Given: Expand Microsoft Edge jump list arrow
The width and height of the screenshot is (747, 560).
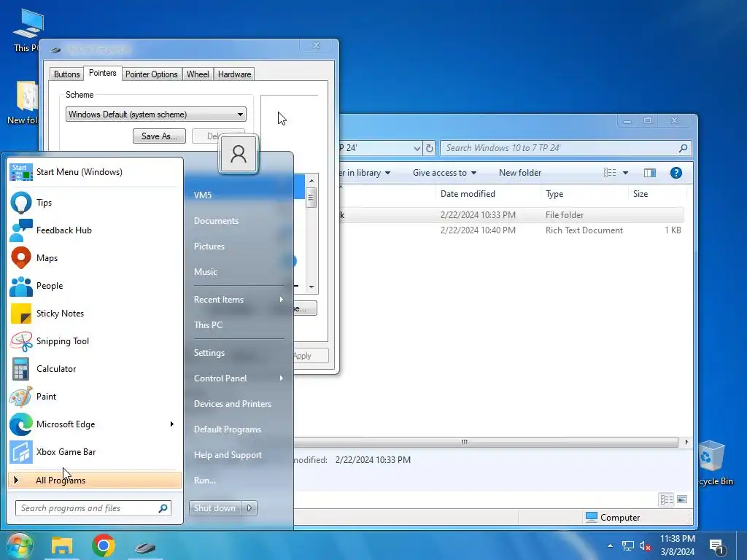Looking at the screenshot, I should [172, 424].
